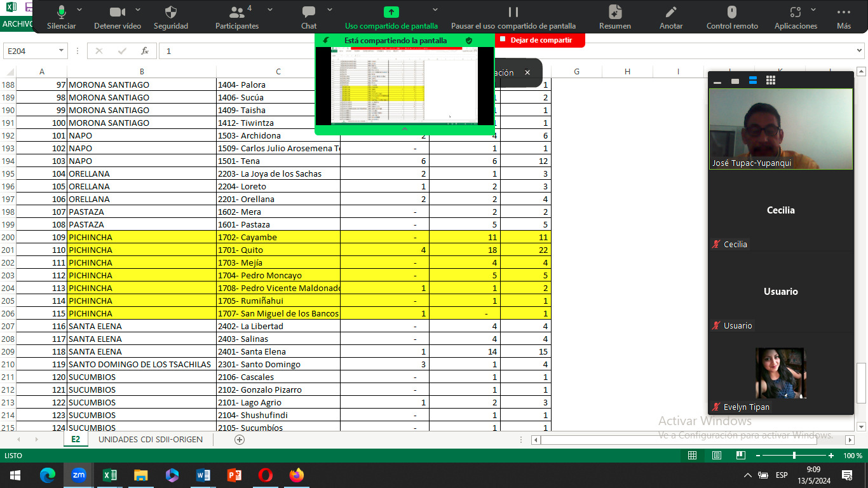
Task: Select the E2 sheet tab
Action: [x=76, y=440]
